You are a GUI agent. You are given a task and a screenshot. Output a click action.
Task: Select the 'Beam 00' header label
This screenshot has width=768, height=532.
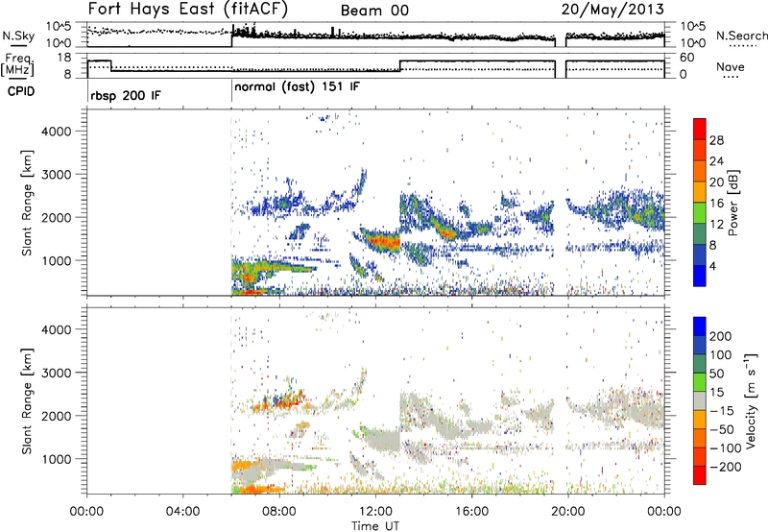[374, 11]
